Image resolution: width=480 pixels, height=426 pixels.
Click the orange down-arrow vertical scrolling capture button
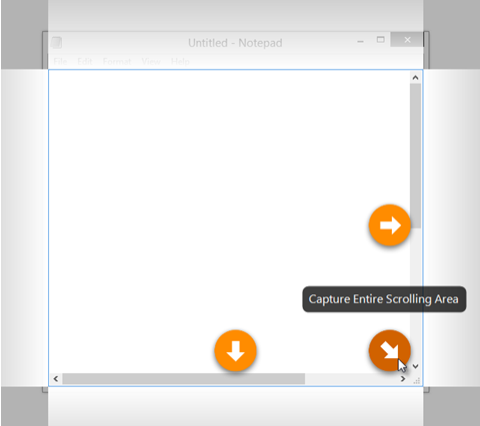pyautogui.click(x=235, y=351)
